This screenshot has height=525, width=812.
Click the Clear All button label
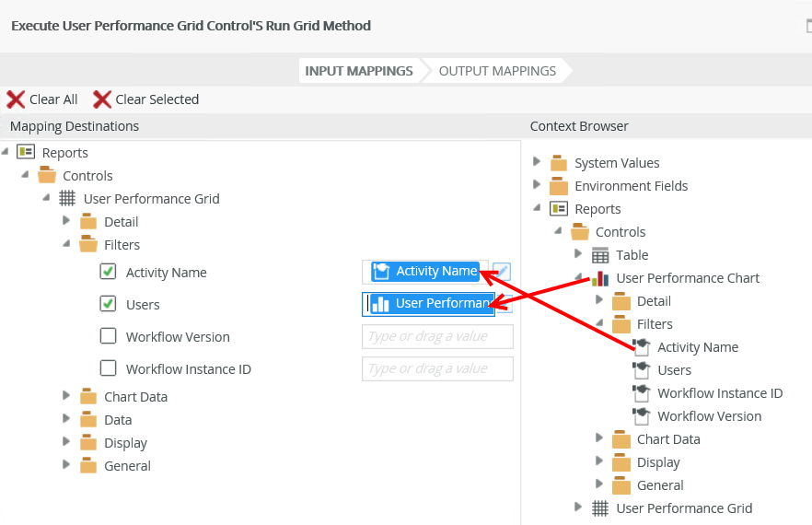pos(53,99)
